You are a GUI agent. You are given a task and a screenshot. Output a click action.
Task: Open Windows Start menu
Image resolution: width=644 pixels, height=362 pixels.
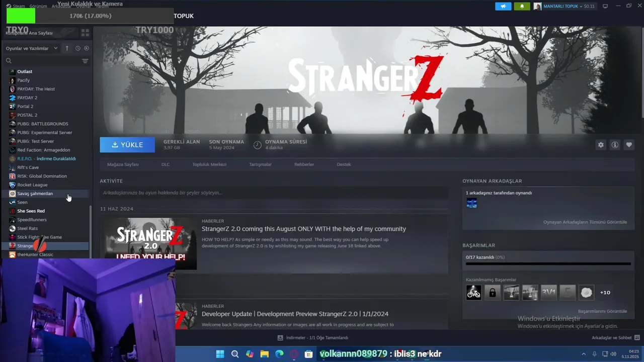coord(220,354)
